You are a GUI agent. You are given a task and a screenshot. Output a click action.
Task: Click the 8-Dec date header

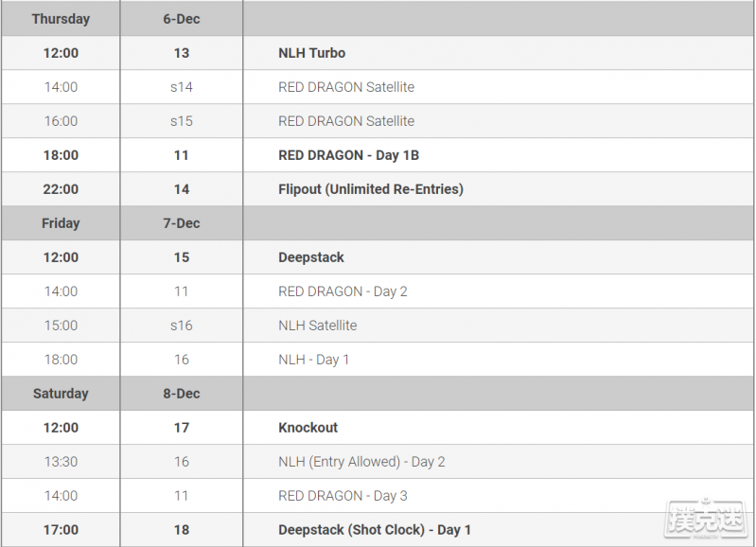point(182,394)
